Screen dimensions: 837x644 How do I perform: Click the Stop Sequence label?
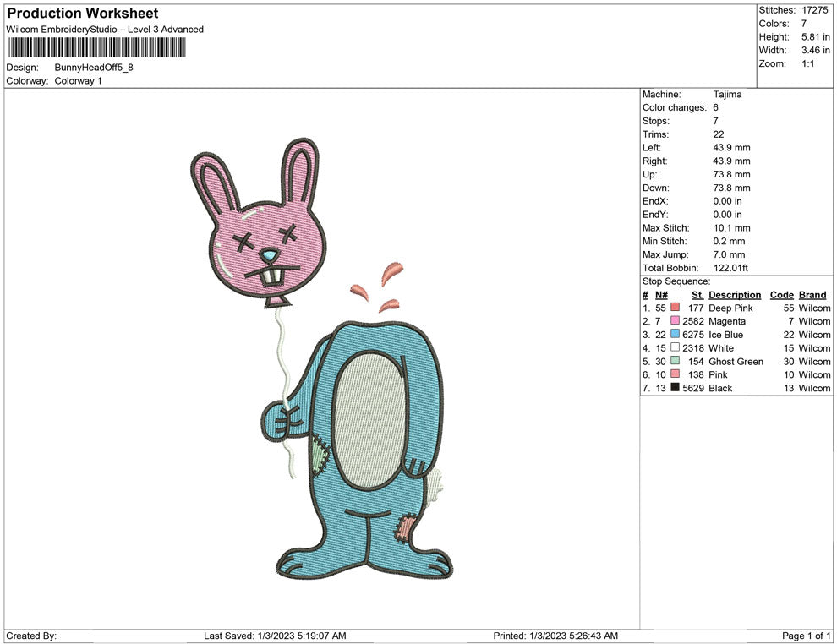click(x=676, y=281)
